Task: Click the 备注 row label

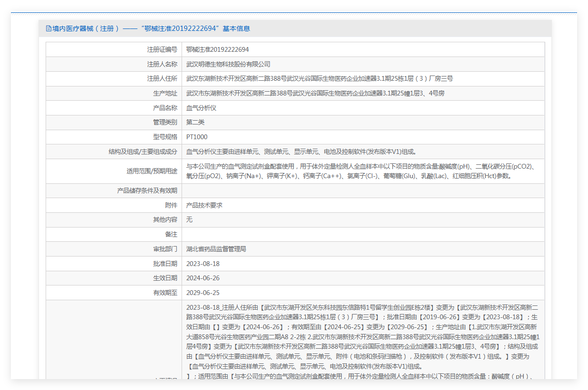Action: [171, 235]
